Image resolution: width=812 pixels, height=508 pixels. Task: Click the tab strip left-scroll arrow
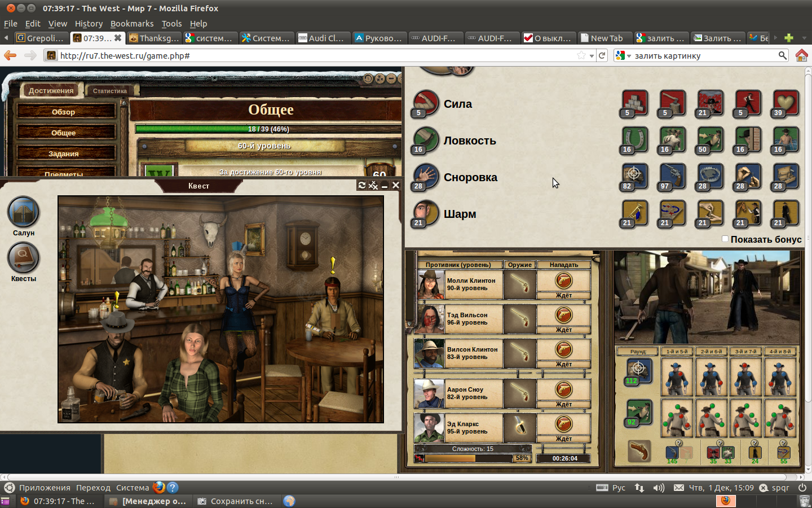pos(6,38)
